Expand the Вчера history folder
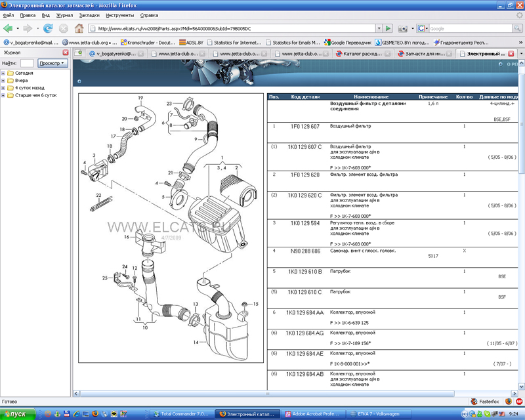Screen dimensions: 525x420 [x=3, y=80]
